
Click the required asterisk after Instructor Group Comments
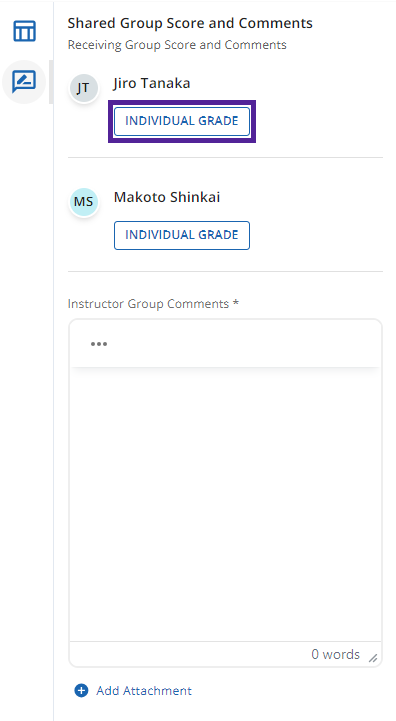pyautogui.click(x=235, y=303)
